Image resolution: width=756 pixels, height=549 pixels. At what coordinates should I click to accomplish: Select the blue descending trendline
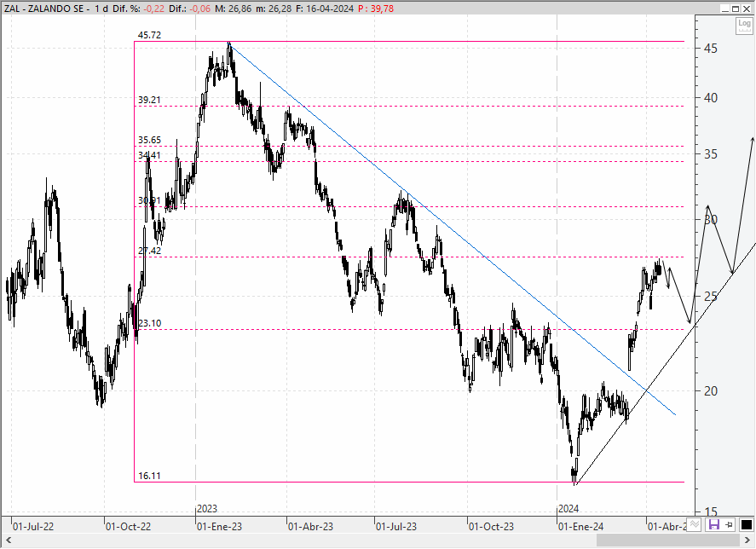pyautogui.click(x=453, y=228)
